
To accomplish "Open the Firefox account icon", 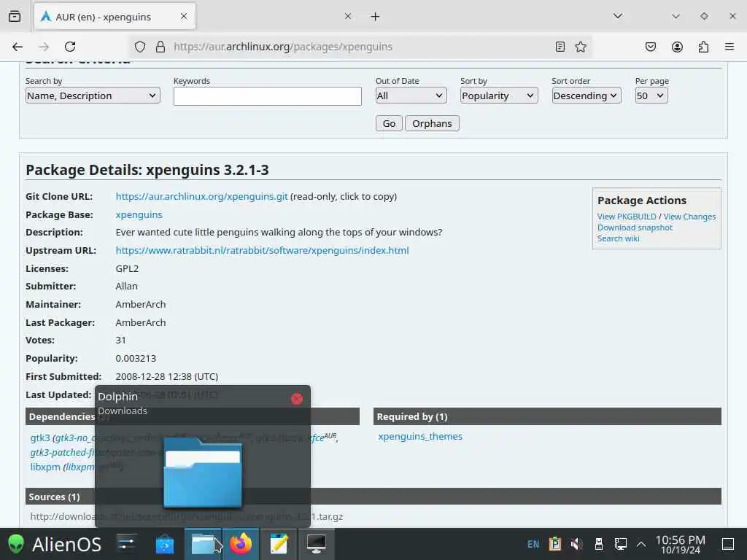I will click(x=677, y=47).
